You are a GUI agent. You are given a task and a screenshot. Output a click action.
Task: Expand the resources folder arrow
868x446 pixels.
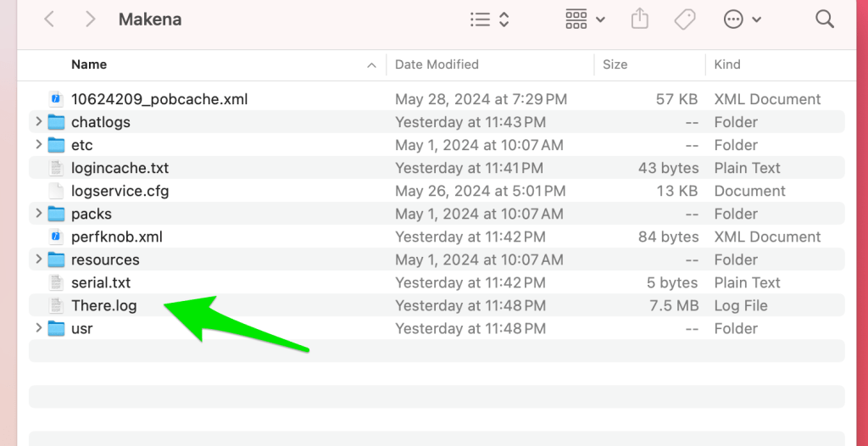pyautogui.click(x=38, y=259)
